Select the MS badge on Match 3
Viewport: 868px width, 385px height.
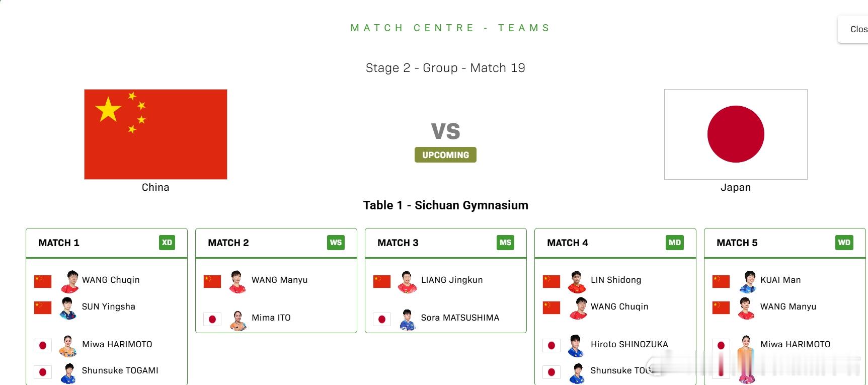[x=506, y=243]
